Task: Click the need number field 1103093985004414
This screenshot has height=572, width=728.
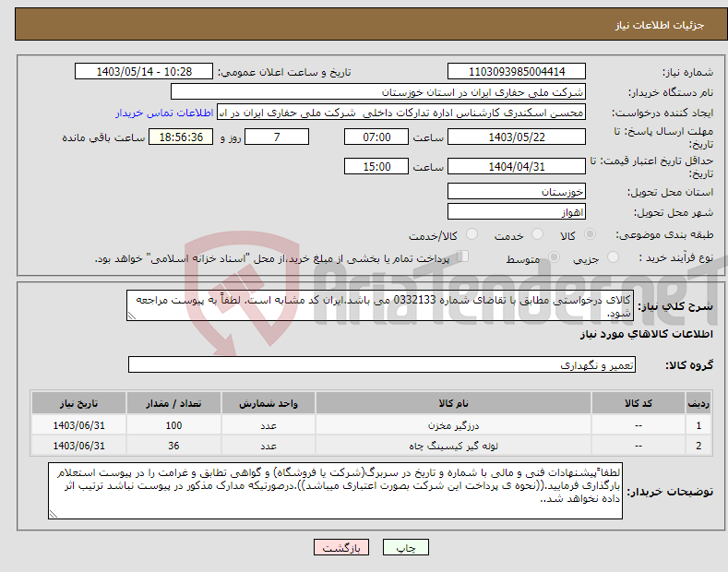Action: tap(517, 72)
